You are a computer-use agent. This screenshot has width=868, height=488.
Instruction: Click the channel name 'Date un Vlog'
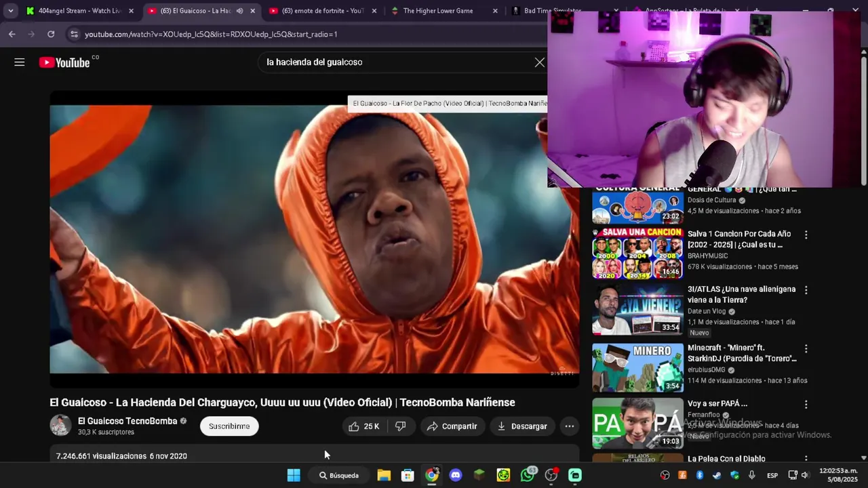click(x=707, y=312)
